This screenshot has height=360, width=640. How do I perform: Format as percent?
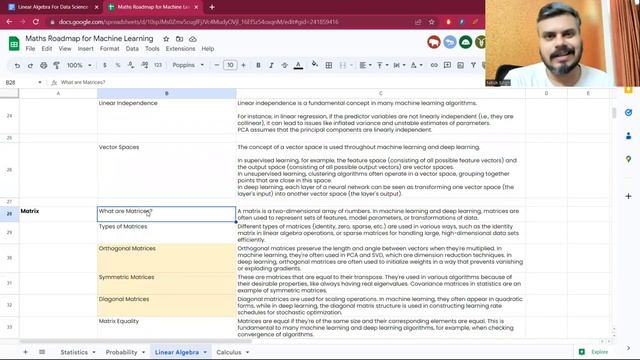[118, 65]
